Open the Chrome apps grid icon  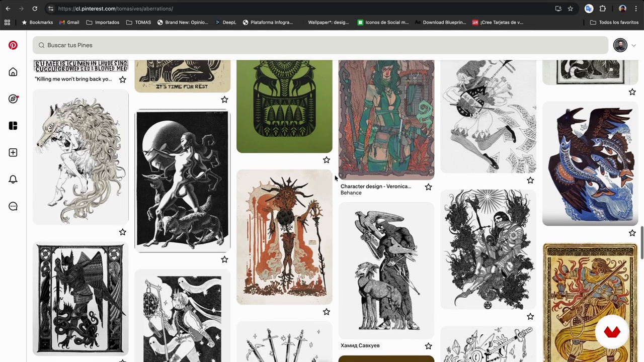(x=7, y=22)
